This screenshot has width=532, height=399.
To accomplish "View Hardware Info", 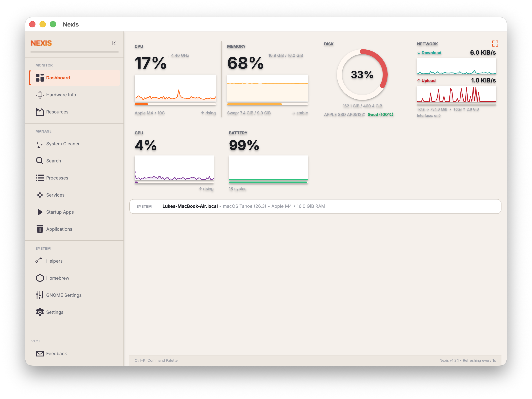I will [x=61, y=95].
